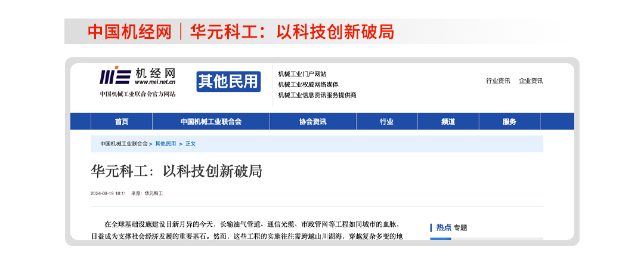Click 其他民用 in the breadcrumb trail
Viewport: 644px width, 262px height.
[166, 144]
